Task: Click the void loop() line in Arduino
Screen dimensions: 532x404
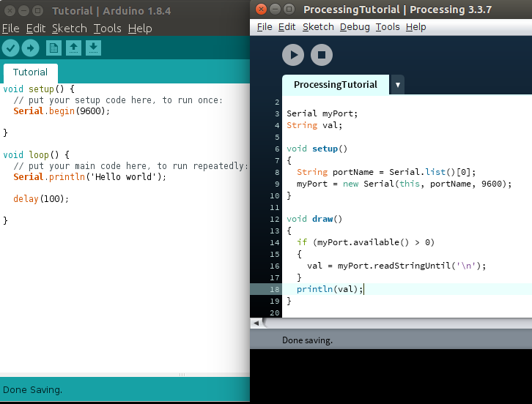Action: [x=37, y=155]
